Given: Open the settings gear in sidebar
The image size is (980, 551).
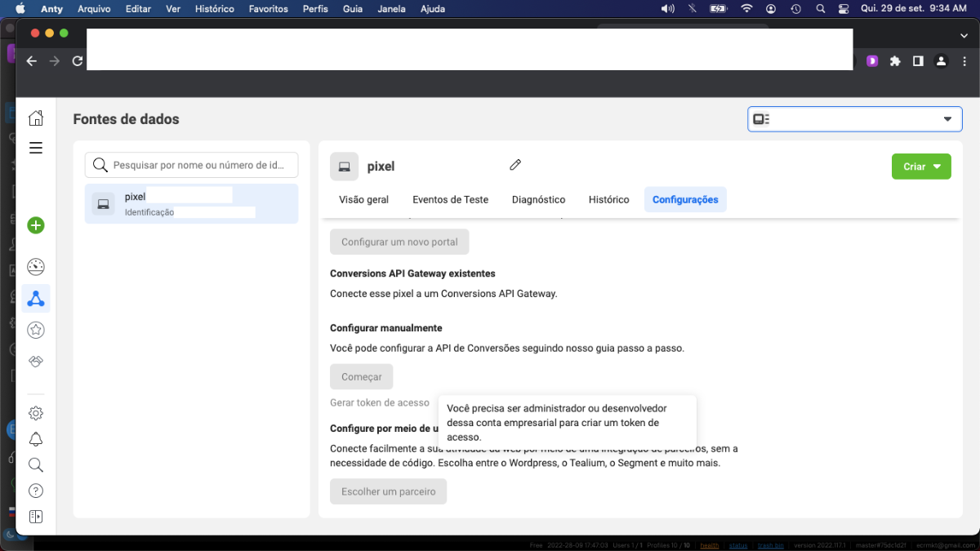Looking at the screenshot, I should (x=36, y=413).
